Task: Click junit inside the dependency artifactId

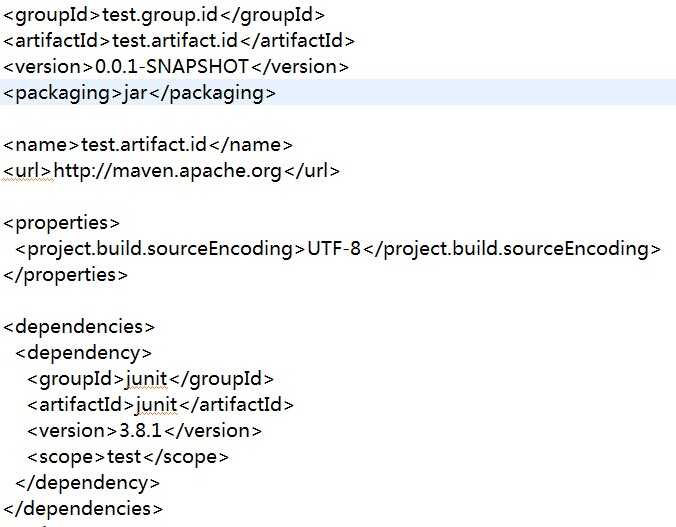Action: (156, 405)
